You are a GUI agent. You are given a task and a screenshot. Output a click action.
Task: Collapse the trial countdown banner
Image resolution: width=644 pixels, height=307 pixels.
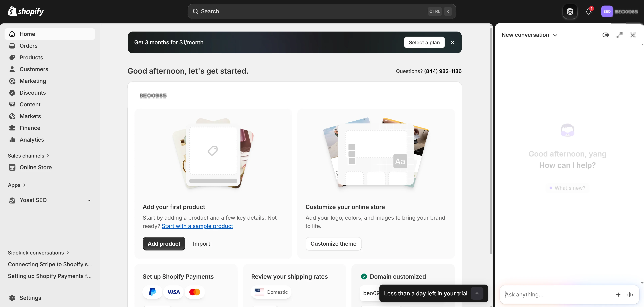pos(477,294)
